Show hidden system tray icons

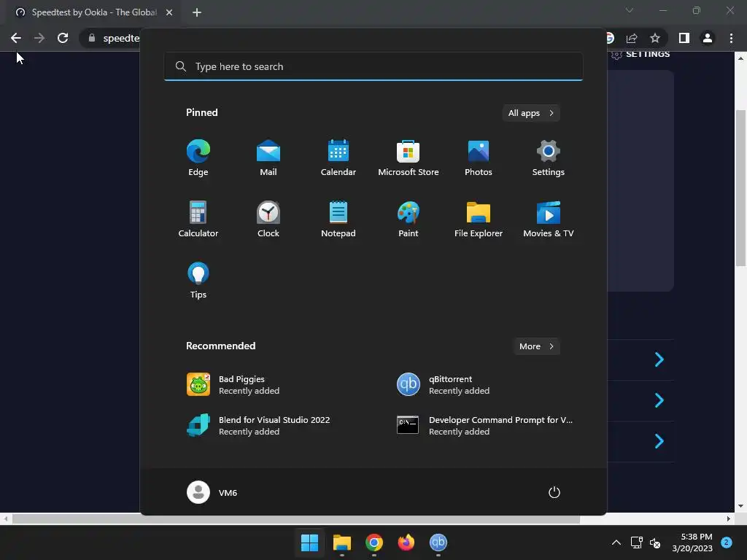point(616,542)
